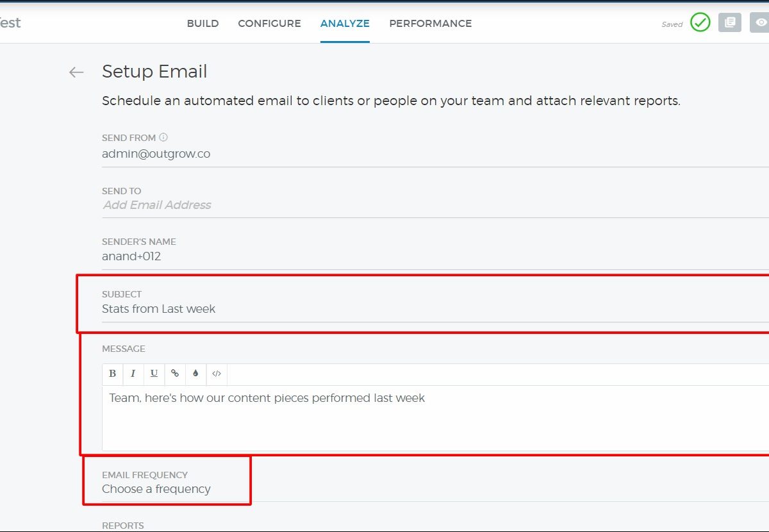Click the eye preview button
This screenshot has width=769, height=532.
tap(761, 23)
